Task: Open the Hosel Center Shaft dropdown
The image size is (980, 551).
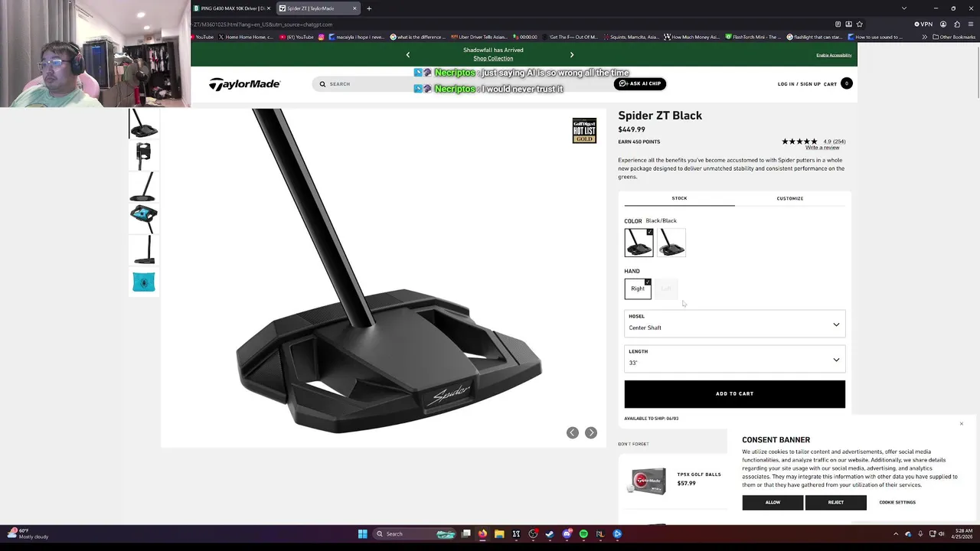Action: tap(735, 324)
